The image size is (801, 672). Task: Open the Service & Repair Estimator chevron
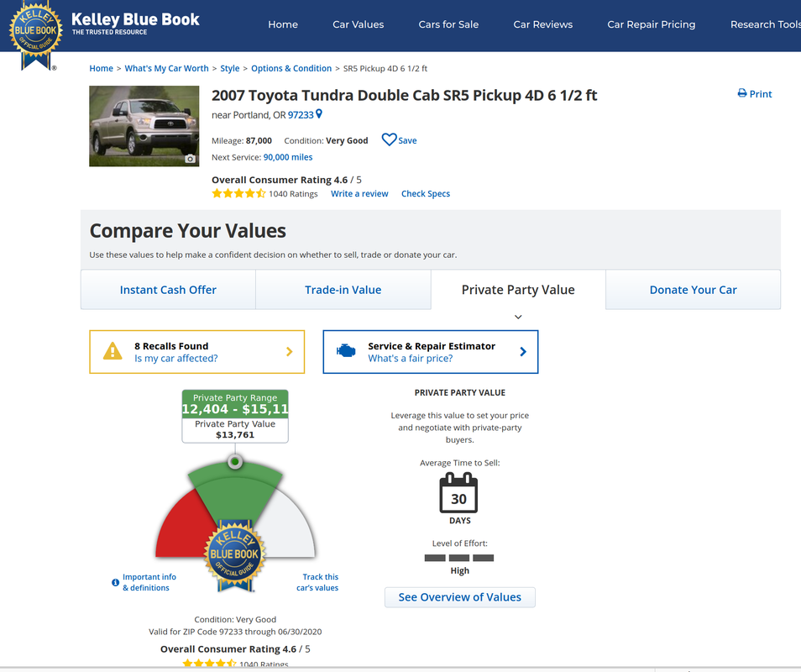pos(522,352)
